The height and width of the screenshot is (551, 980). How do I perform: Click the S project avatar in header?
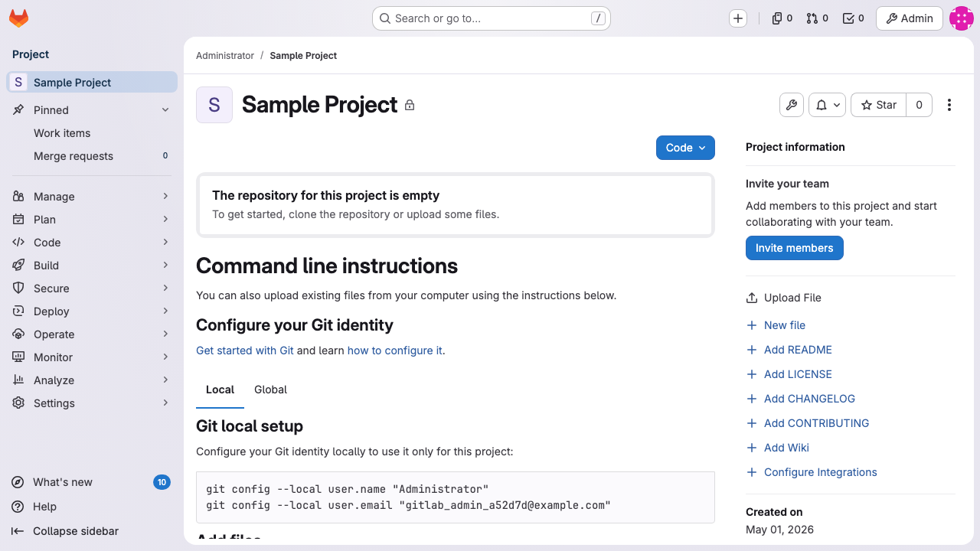pos(214,105)
